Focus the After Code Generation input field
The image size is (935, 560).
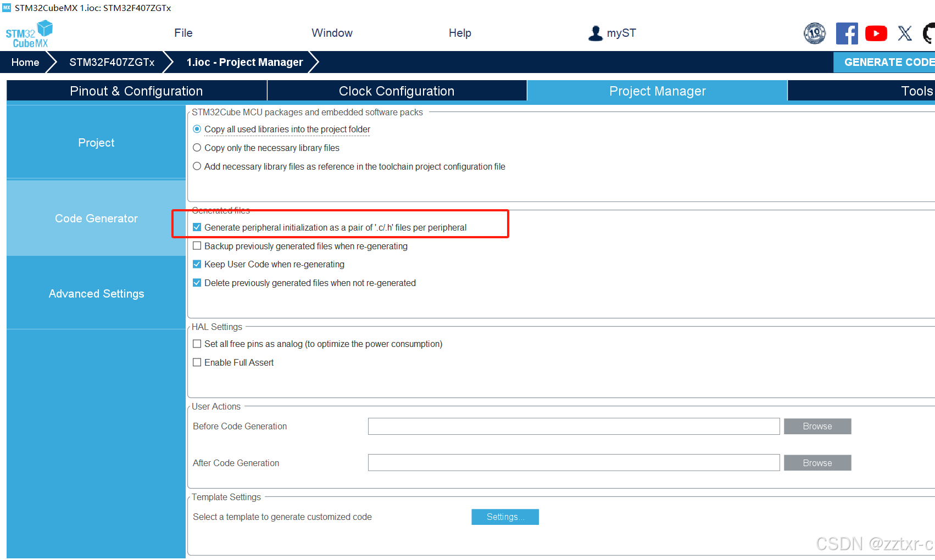(x=574, y=463)
